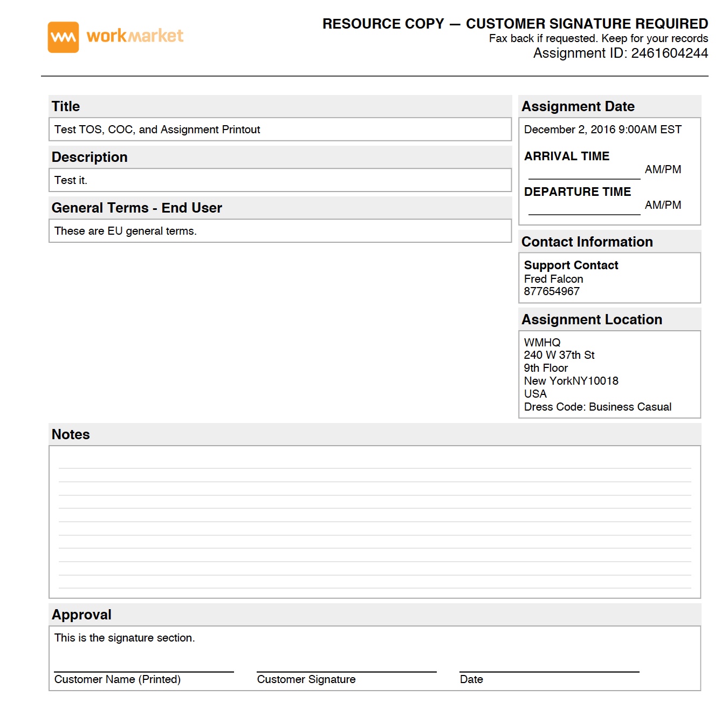Click the WorkMarket orange logo icon
The width and height of the screenshot is (728, 723).
(63, 37)
